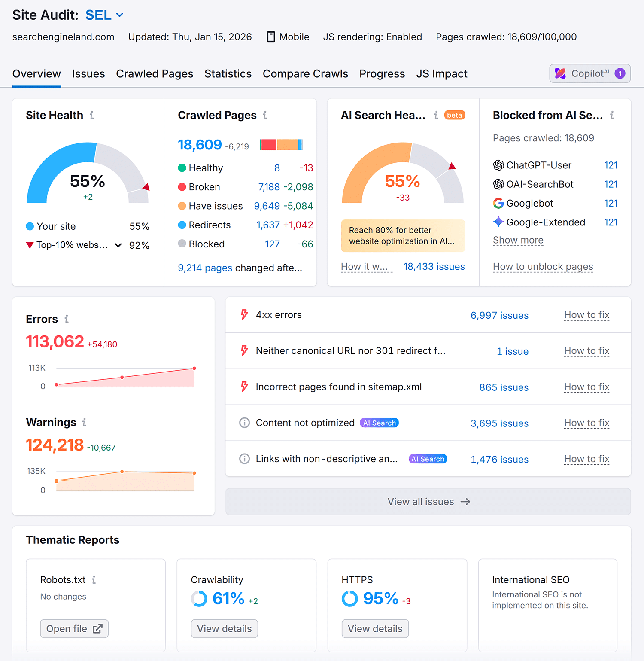Select the Compare Crawls tab
Viewport: 644px width, 661px height.
click(305, 74)
